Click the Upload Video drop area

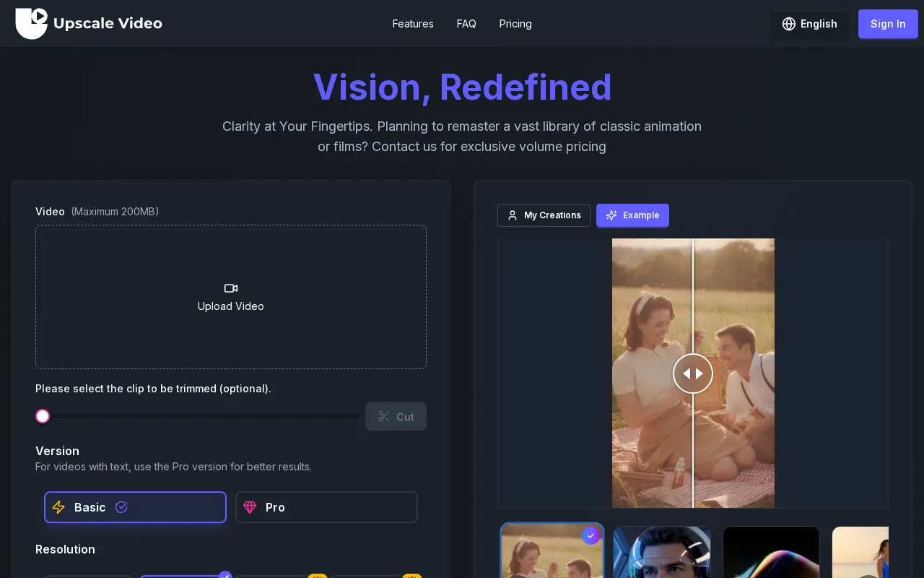pos(231,297)
